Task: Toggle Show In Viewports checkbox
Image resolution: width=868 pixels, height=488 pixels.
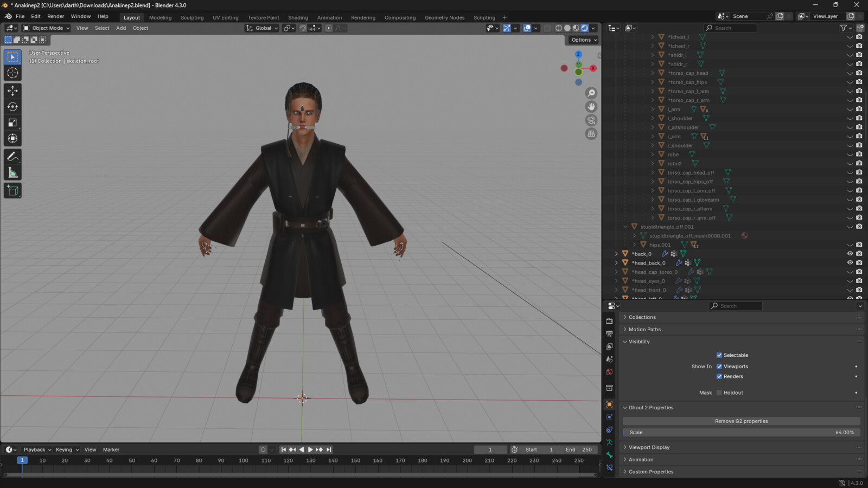Action: click(x=719, y=367)
